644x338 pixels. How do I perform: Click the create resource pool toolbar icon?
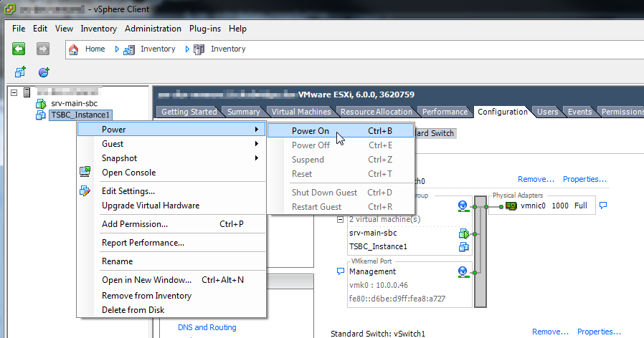44,72
